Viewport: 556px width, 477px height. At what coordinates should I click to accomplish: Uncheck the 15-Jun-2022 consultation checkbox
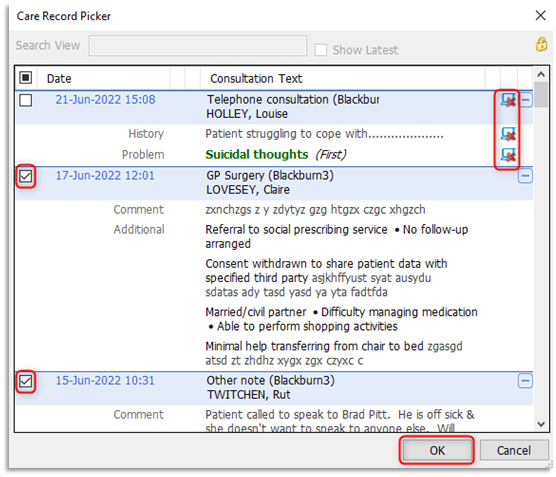pos(26,381)
